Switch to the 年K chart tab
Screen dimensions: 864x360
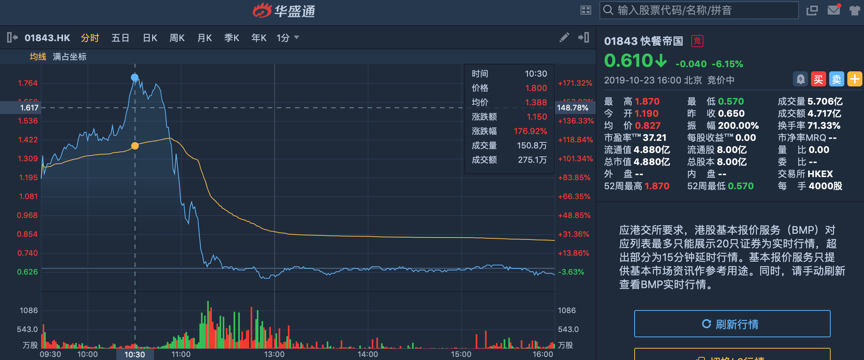[259, 38]
